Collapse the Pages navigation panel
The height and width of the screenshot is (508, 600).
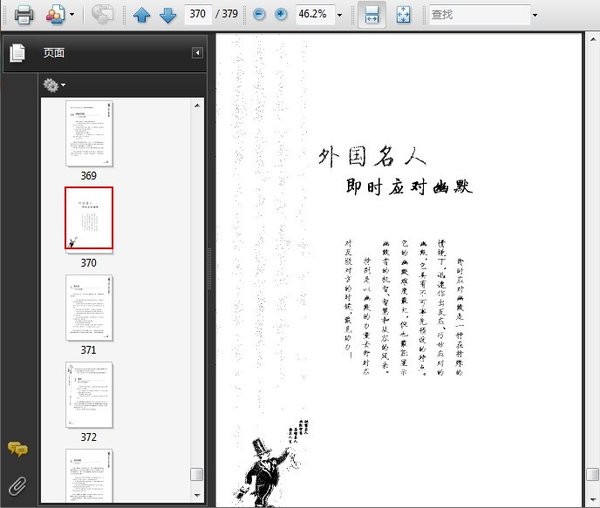pos(197,53)
